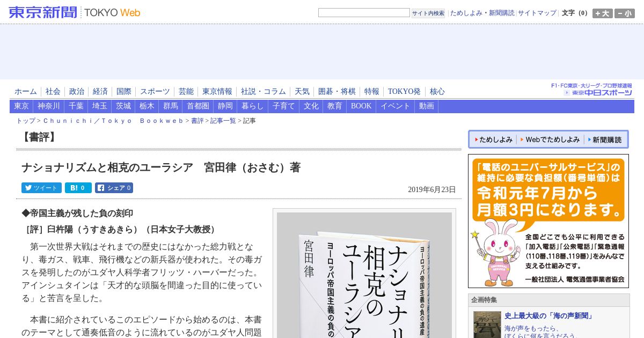Viewport: 644px width, 338px height.
Task: Open the 特報 section
Action: click(x=372, y=92)
